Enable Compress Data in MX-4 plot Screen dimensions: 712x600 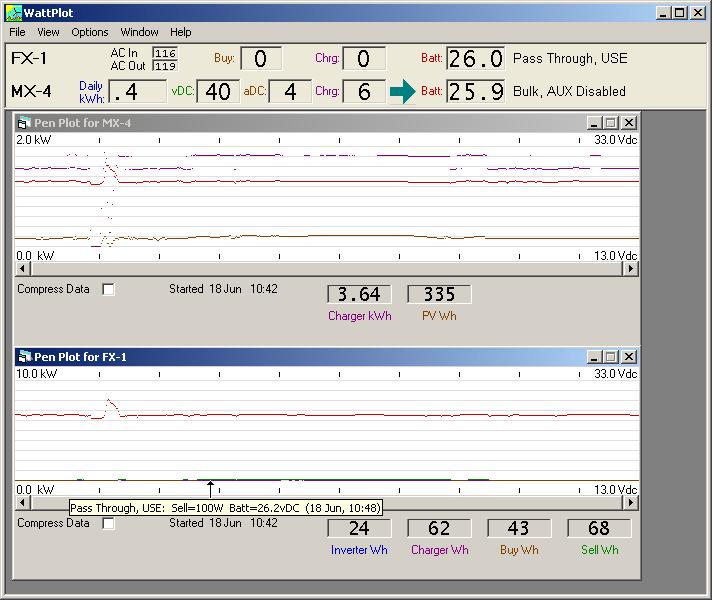(x=109, y=289)
